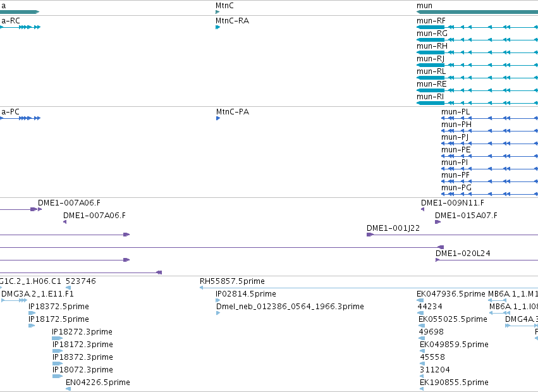Pick the mun-PE protein
The width and height of the screenshot is (538, 392).
[x=489, y=156]
